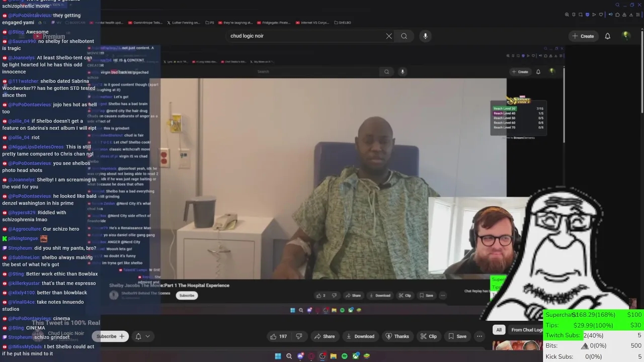Click Share on the inner Shelby Jacobs video
This screenshot has height=362, width=644.
click(x=354, y=296)
